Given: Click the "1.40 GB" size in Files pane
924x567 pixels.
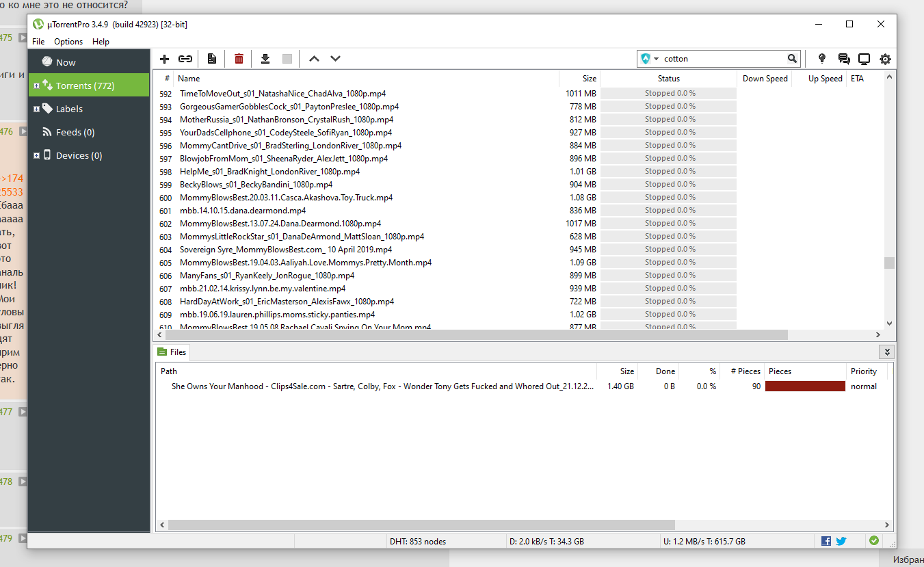Looking at the screenshot, I should click(x=620, y=386).
